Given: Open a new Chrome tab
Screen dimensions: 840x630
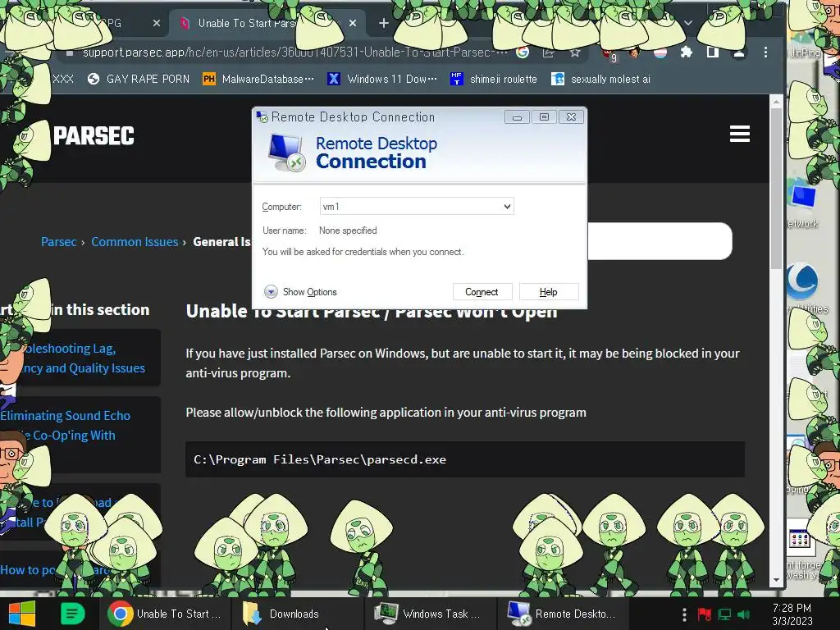Looking at the screenshot, I should point(384,24).
